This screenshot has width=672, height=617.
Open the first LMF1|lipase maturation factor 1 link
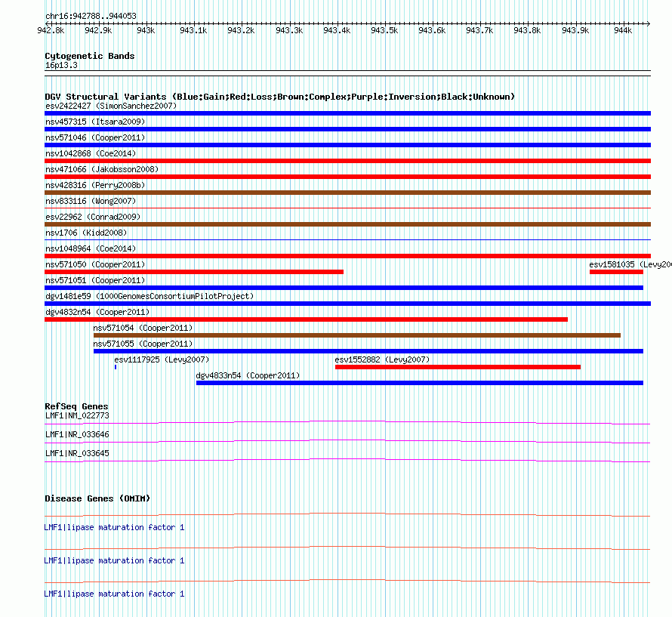tap(115, 527)
